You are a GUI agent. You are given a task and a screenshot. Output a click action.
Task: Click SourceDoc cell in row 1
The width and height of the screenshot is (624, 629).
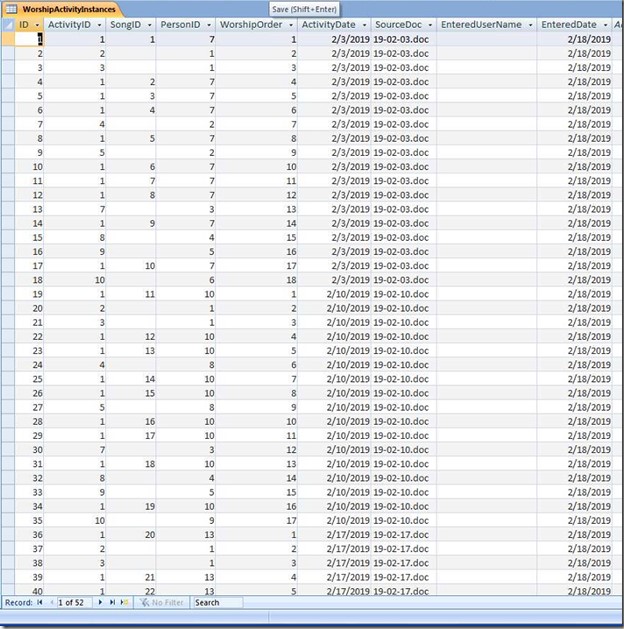[403, 39]
